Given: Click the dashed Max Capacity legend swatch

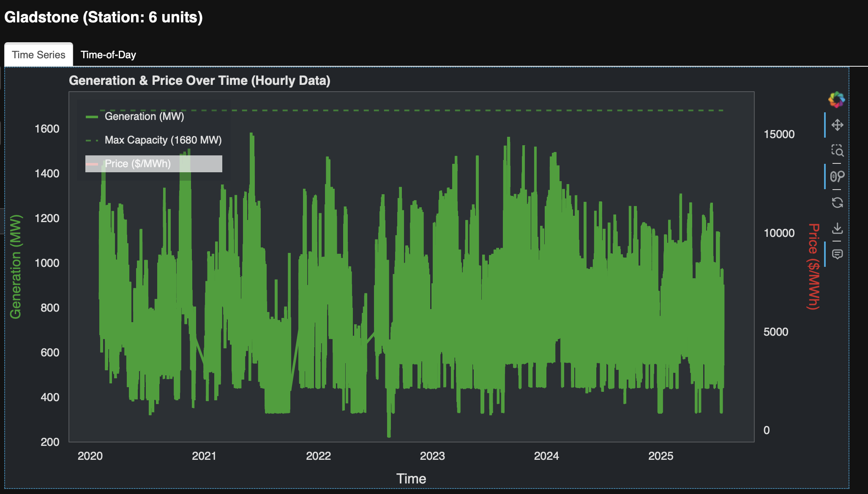Looking at the screenshot, I should (92, 141).
